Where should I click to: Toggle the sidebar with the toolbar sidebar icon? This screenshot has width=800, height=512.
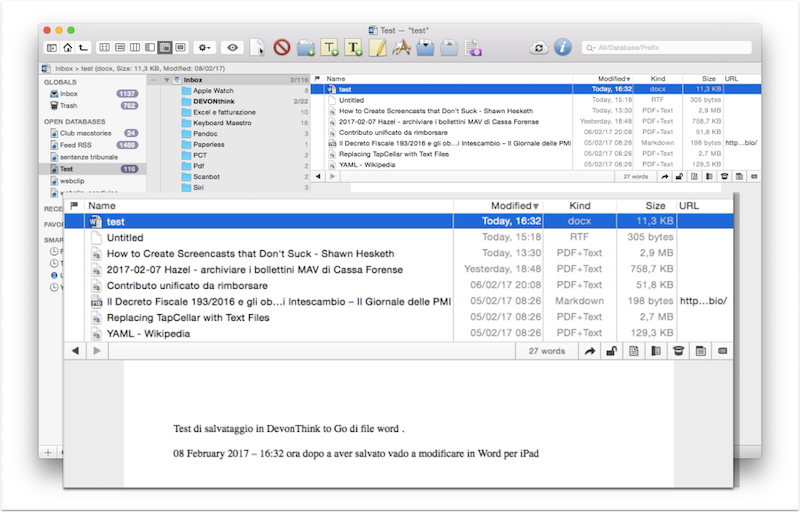coord(52,47)
